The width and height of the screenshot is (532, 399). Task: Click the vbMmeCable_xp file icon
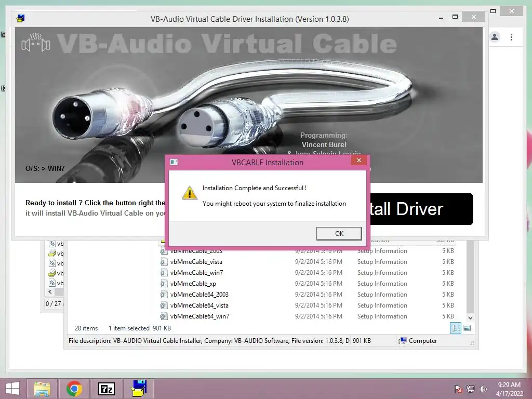(164, 283)
